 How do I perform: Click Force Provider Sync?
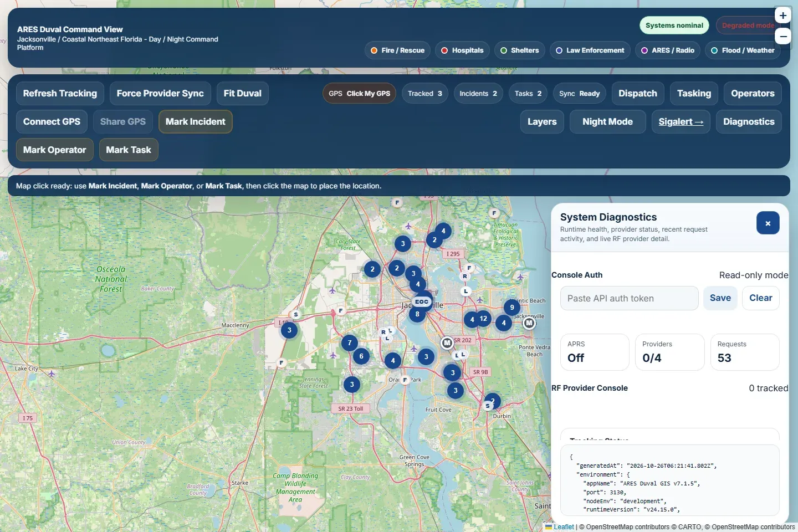pos(160,94)
